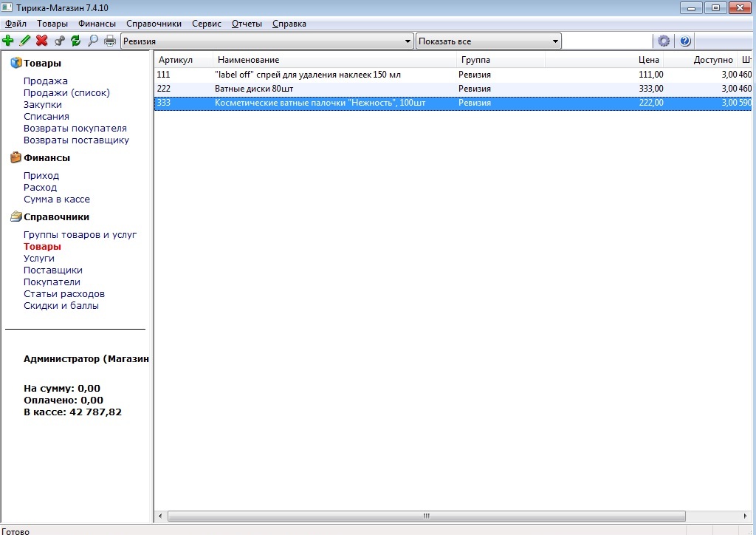Select row Ватные диски 80шт
The height and width of the screenshot is (535, 756).
coord(453,88)
